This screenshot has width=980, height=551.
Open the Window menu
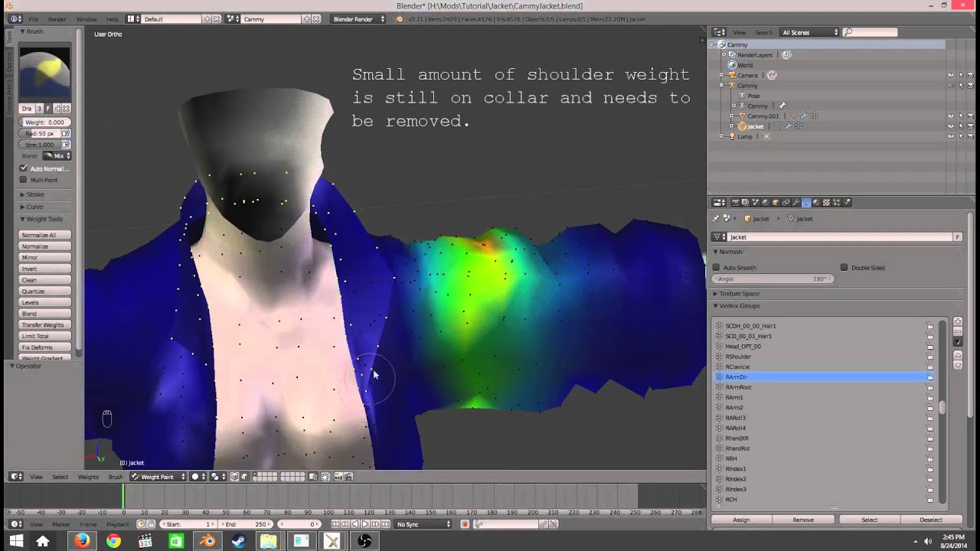click(87, 19)
